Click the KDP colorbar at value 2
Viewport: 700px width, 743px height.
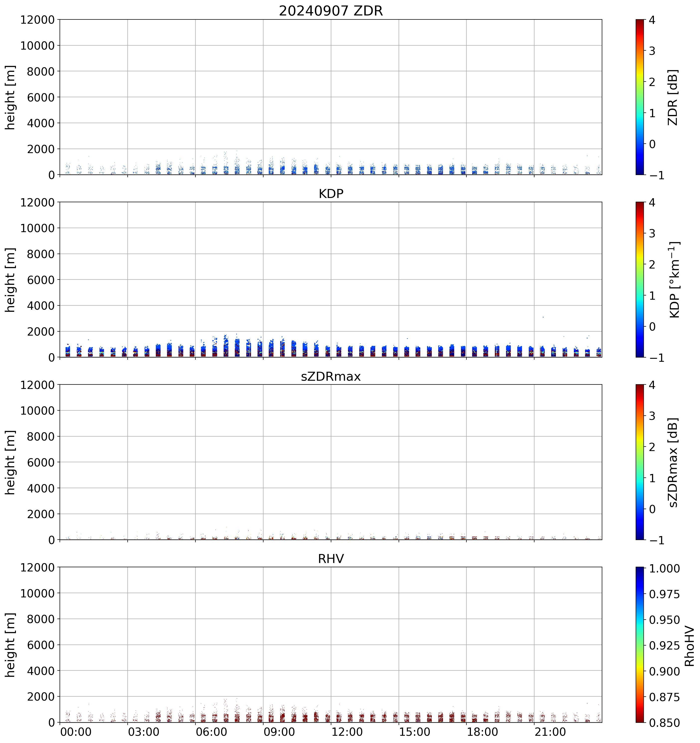pyautogui.click(x=640, y=264)
